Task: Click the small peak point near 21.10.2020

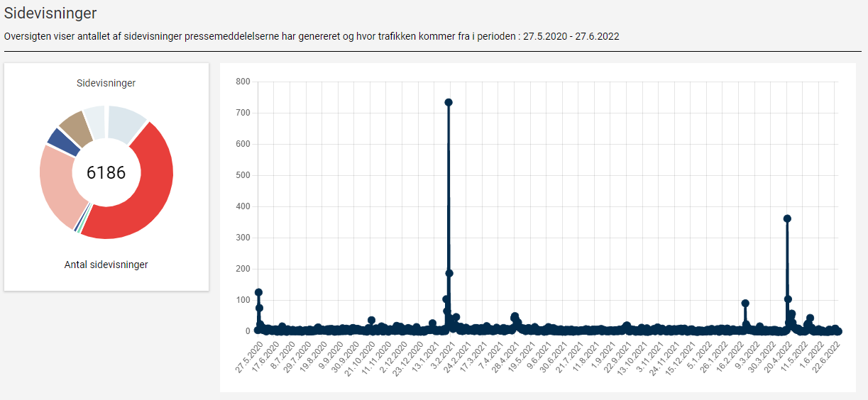Action: coord(371,320)
